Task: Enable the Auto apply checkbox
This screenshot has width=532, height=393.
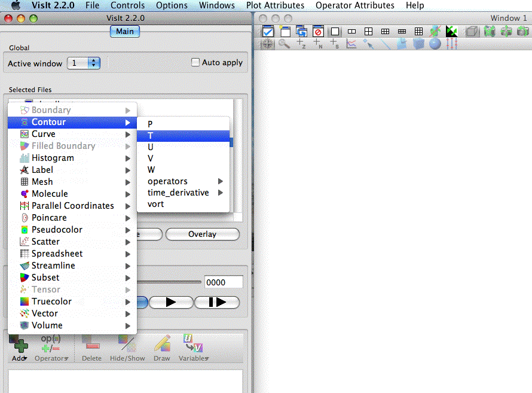Action: (195, 62)
